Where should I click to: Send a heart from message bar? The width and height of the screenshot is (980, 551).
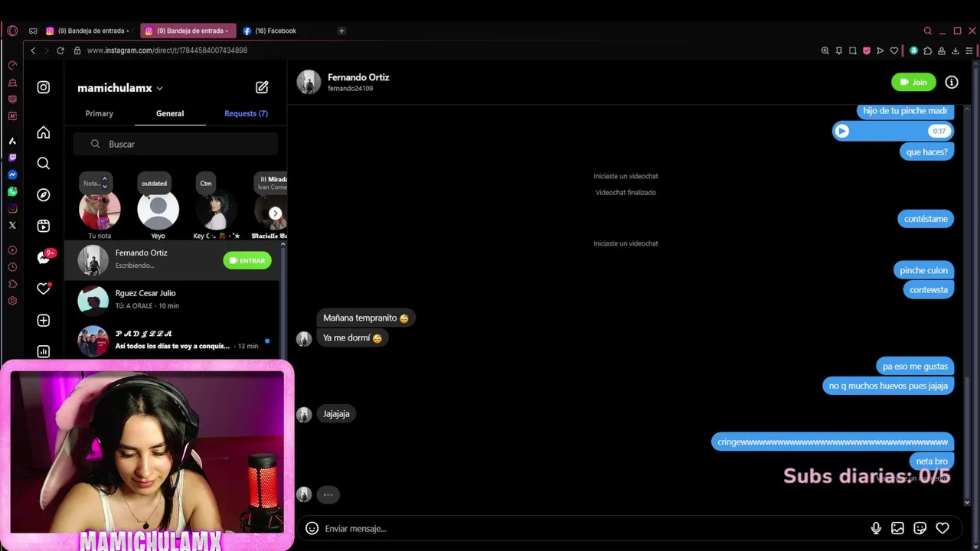[x=942, y=528]
